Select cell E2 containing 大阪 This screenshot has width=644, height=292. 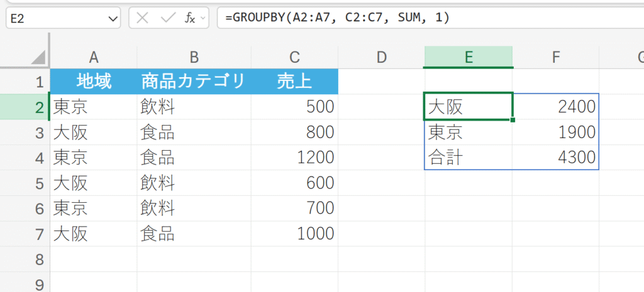(x=469, y=107)
